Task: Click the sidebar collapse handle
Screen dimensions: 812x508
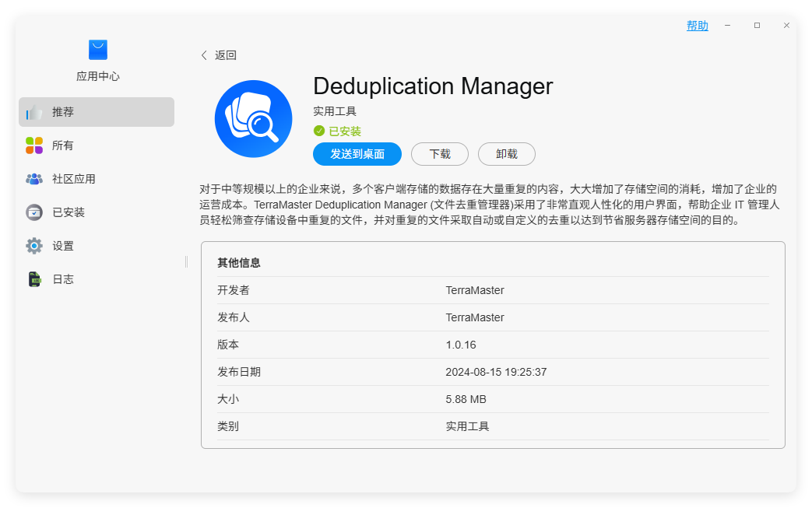Action: point(186,261)
